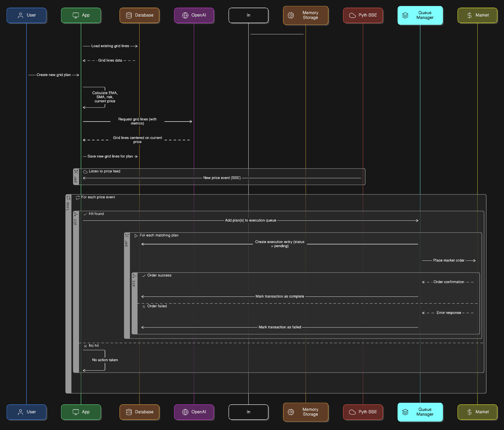
Task: Toggle the Order success checkmark
Action: (144, 275)
